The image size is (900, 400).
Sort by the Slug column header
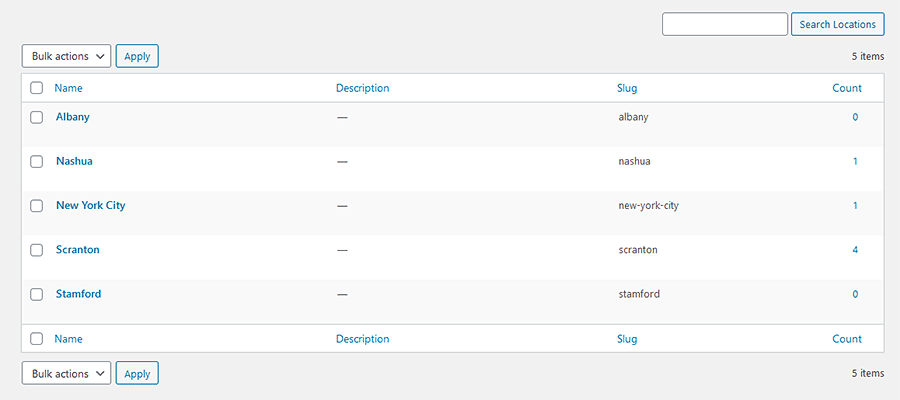(x=627, y=88)
